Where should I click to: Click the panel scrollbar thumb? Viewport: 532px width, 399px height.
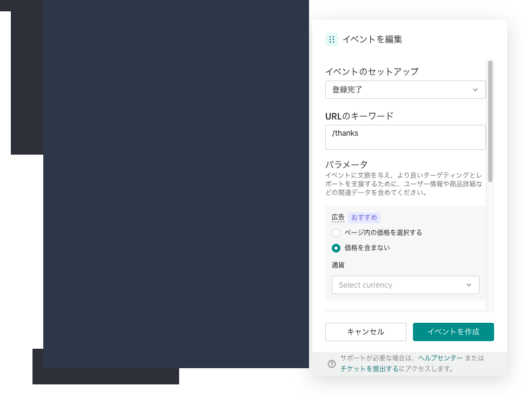[x=490, y=119]
